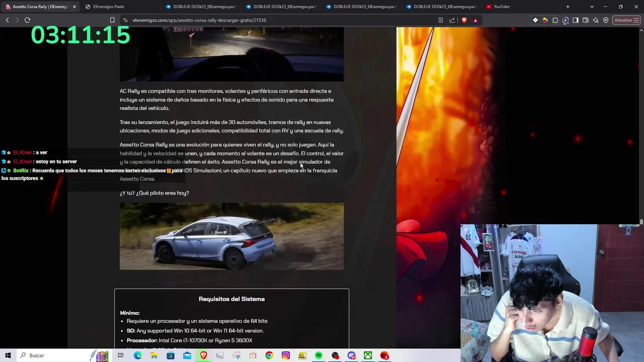Open a new tab with the plus button

pyautogui.click(x=568, y=7)
